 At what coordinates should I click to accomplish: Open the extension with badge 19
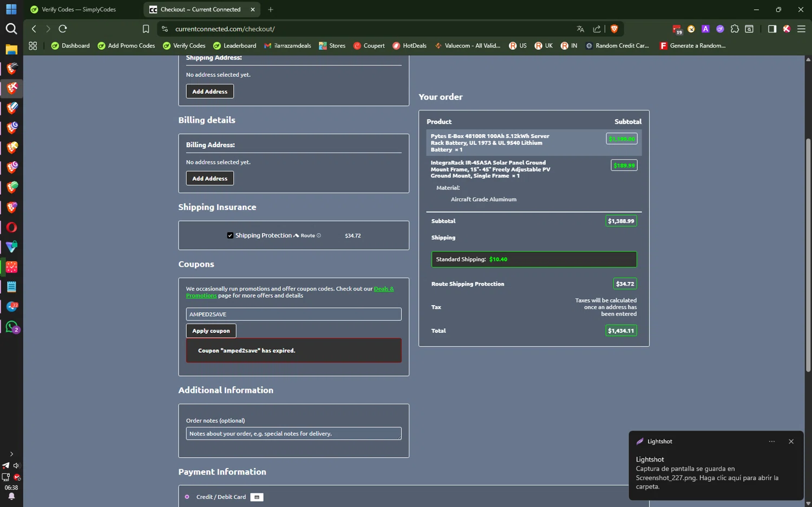[x=677, y=29]
